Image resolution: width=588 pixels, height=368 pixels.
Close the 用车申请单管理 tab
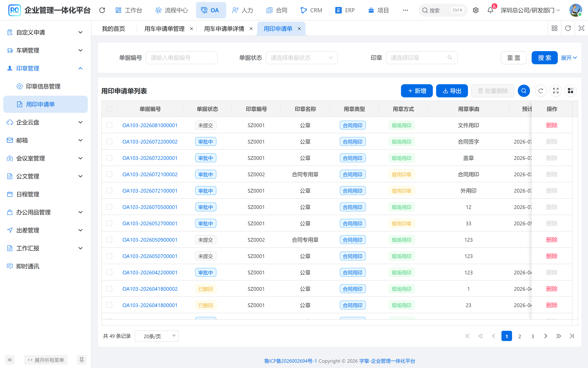192,29
